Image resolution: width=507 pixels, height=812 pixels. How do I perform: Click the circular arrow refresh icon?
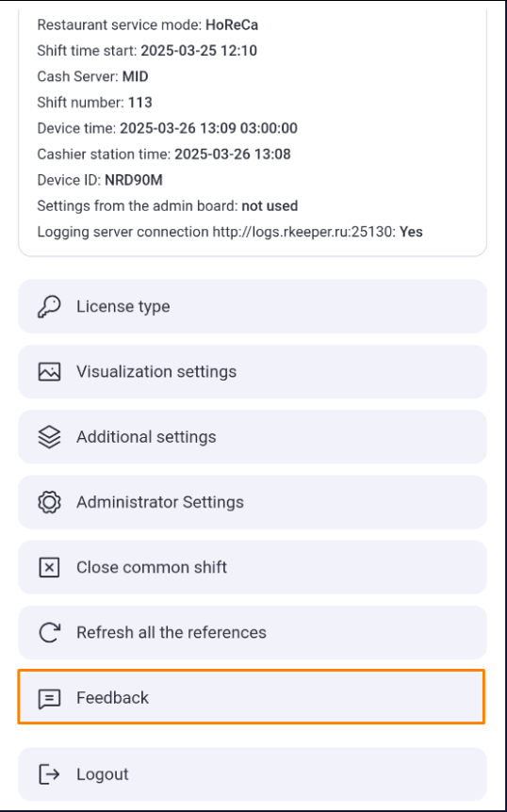click(49, 633)
